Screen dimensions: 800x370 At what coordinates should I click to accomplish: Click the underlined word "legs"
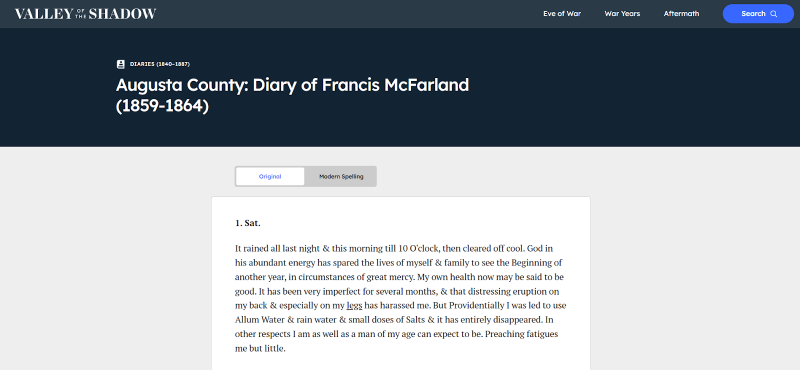pyautogui.click(x=354, y=306)
